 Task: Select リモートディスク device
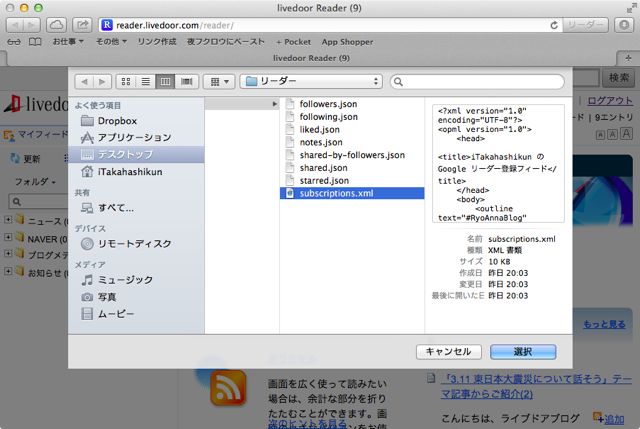pos(136,244)
